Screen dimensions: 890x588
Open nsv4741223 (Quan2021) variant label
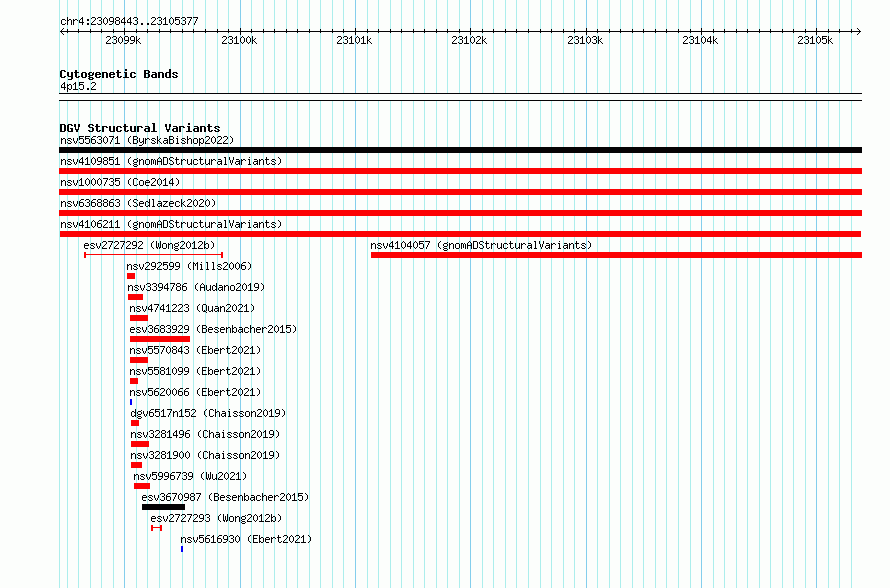click(192, 308)
